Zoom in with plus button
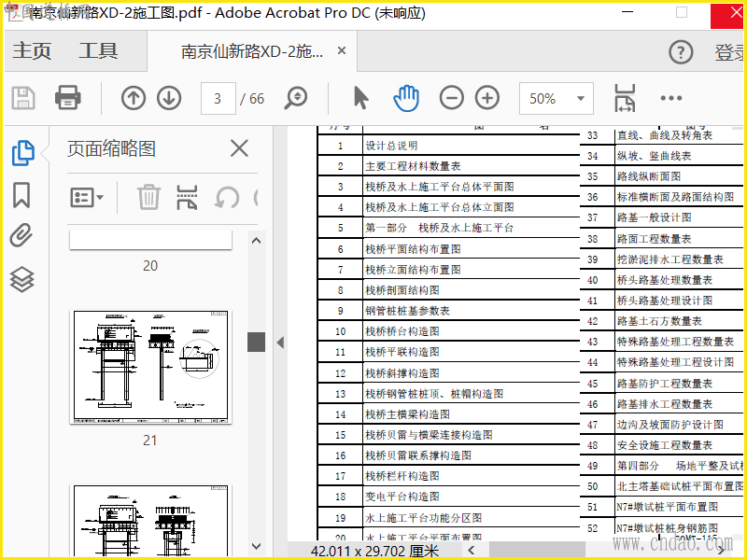Viewport: 747px width, 560px height. coord(487,98)
